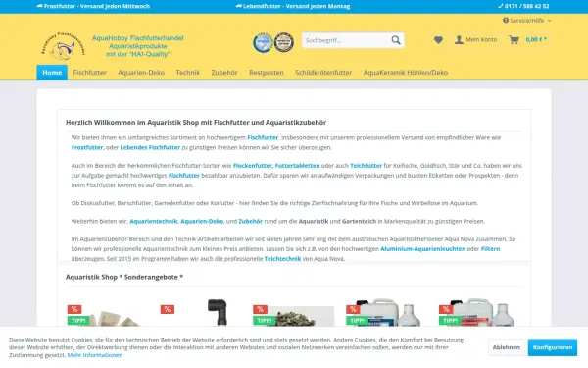Screen dimensions: 588x368
Task: Open Mehr Informationen cookie link
Action: [x=95, y=355]
